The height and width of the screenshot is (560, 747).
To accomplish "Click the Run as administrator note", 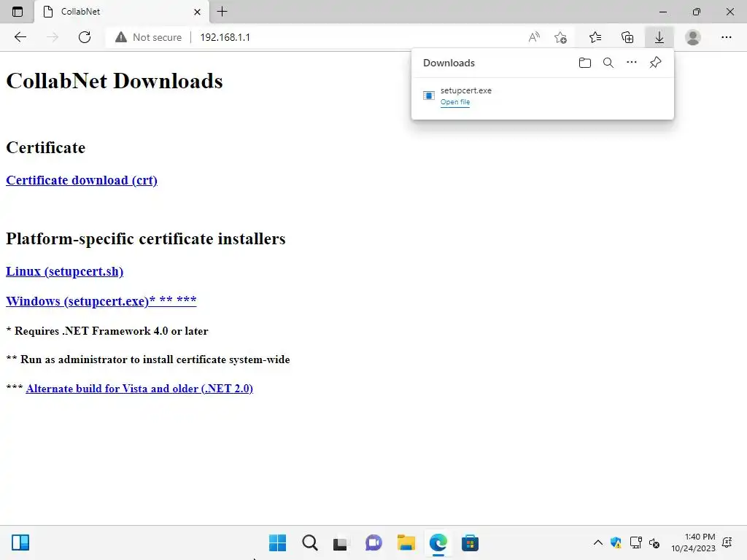I will point(147,359).
